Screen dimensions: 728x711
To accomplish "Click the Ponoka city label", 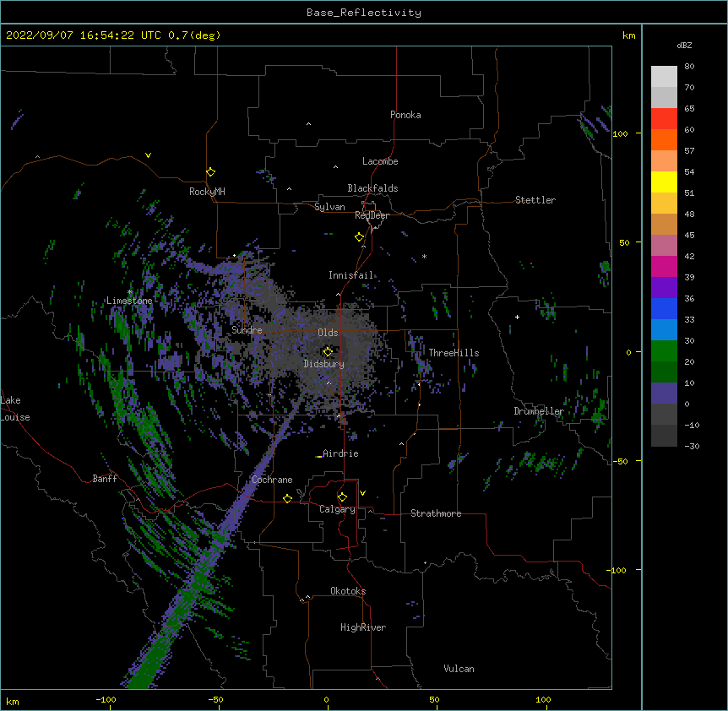I will pos(405,115).
